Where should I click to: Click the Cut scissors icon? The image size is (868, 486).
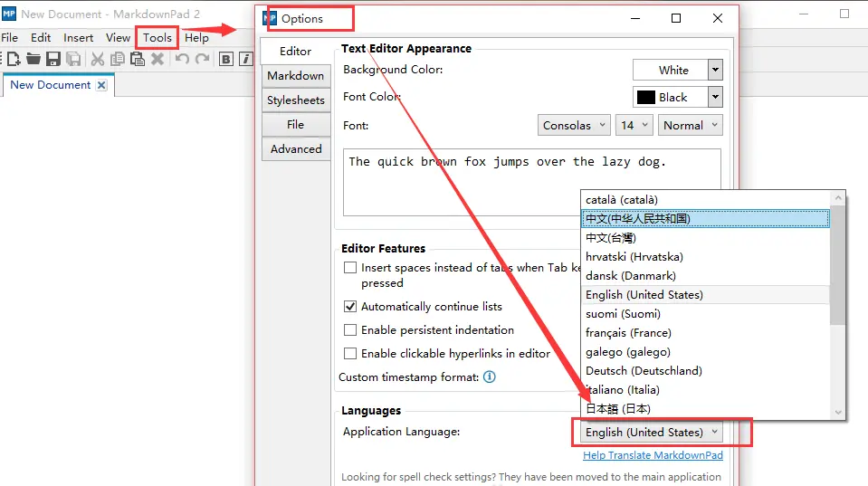(98, 59)
